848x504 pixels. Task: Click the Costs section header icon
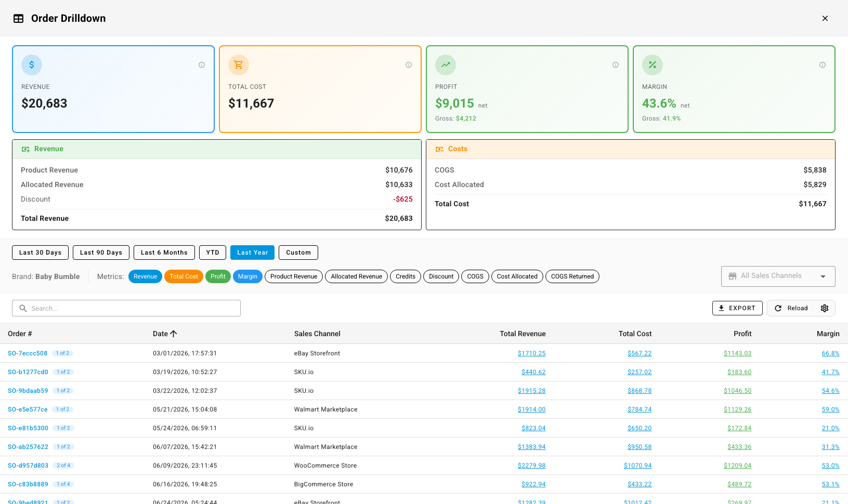click(439, 149)
